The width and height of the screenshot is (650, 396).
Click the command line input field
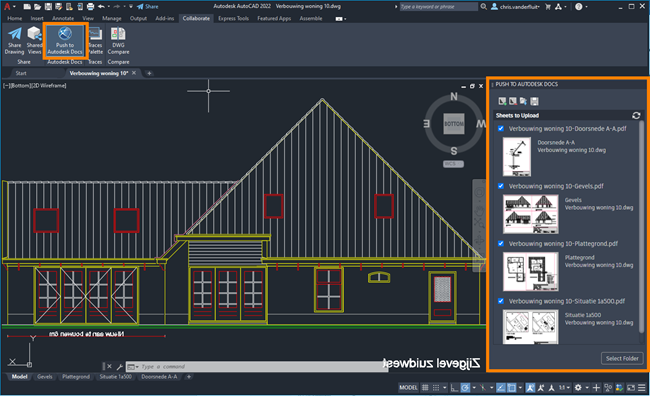[x=257, y=367]
